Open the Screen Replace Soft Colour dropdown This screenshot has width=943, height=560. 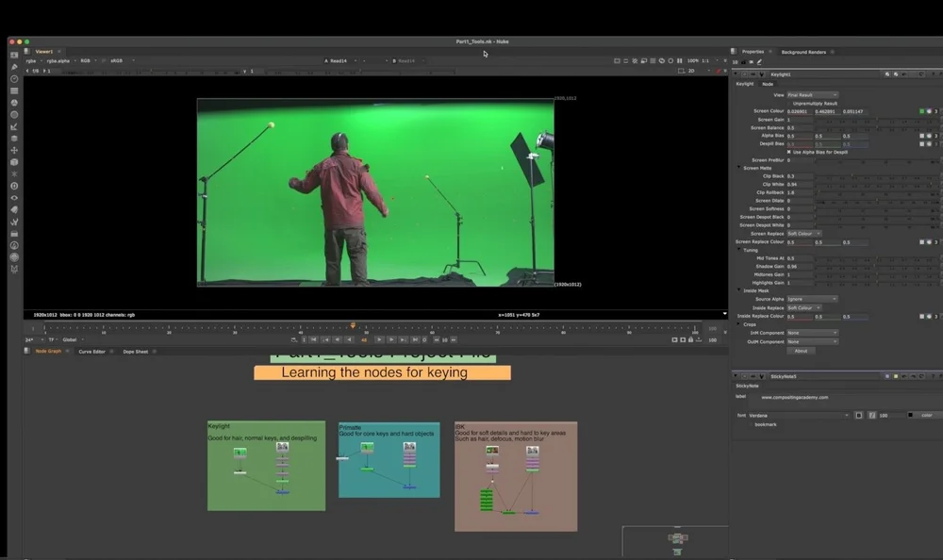point(804,234)
